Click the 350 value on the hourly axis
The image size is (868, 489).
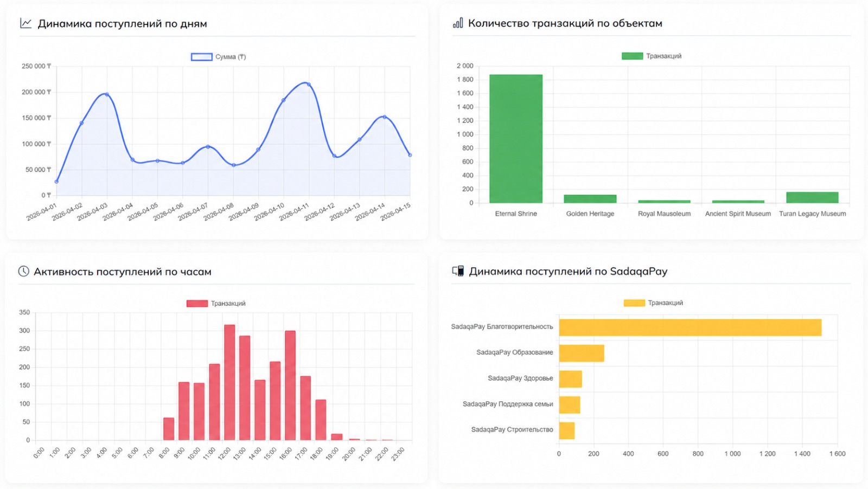click(24, 312)
